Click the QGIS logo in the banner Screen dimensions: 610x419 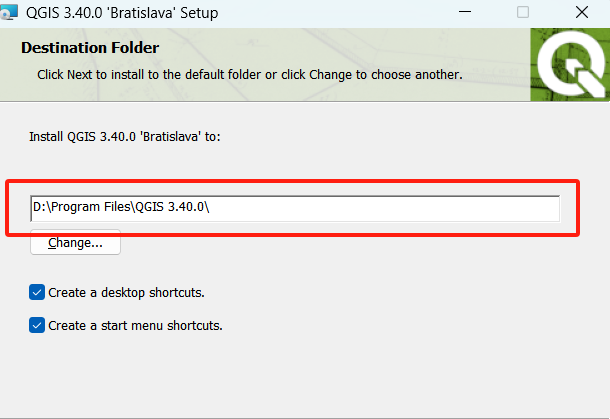tap(571, 64)
